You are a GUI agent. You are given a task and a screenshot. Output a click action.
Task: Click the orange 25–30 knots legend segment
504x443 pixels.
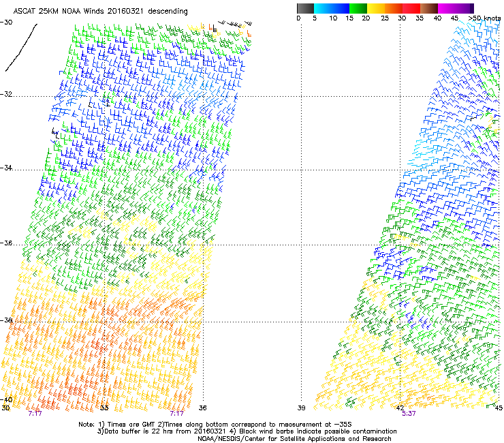[394, 8]
